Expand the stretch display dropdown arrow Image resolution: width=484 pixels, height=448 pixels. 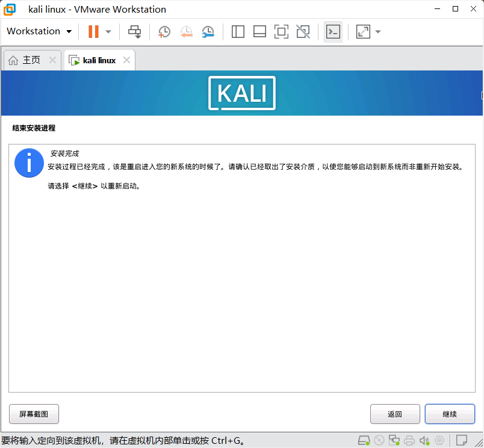(x=378, y=31)
